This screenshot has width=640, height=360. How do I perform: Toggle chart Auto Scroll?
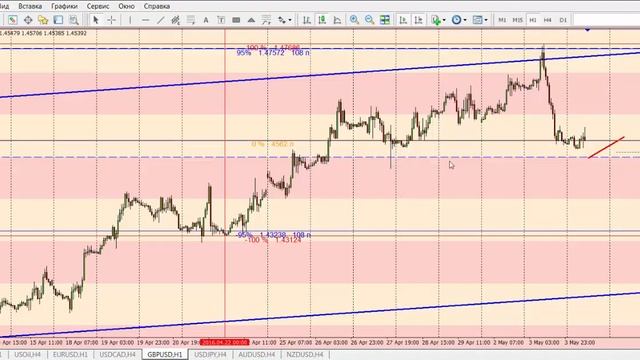pos(403,20)
